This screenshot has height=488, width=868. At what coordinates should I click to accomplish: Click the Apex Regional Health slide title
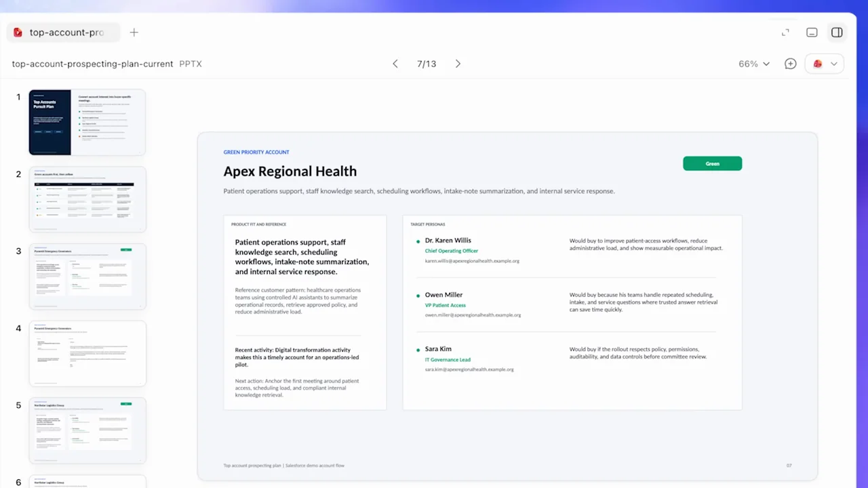pos(290,171)
